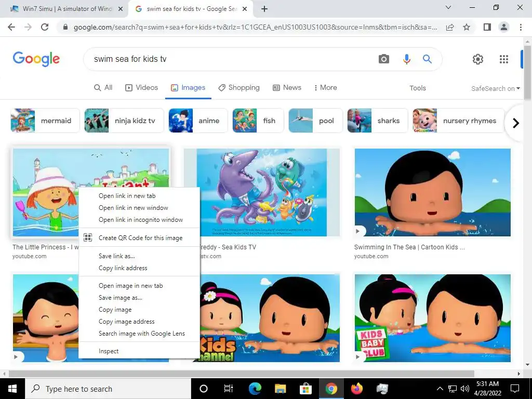The image size is (532, 399).
Task: Start voice search with the microphone icon
Action: tap(406, 59)
